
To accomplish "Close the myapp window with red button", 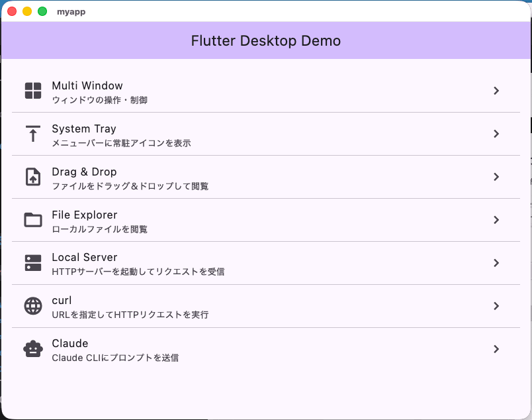I will click(x=12, y=11).
